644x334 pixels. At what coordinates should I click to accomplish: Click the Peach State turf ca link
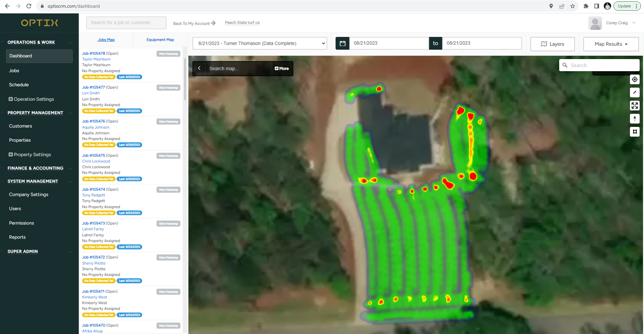(242, 22)
